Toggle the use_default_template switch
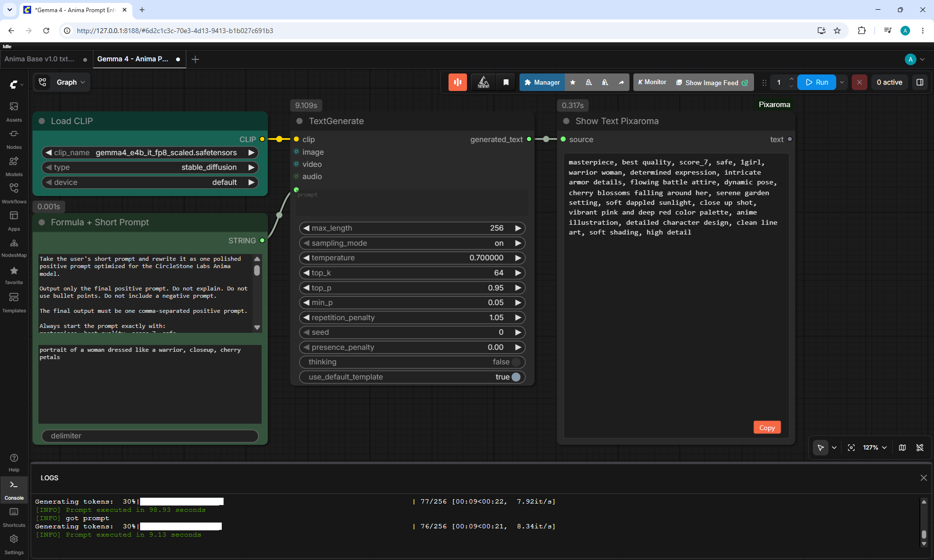This screenshot has width=934, height=560. [x=516, y=377]
